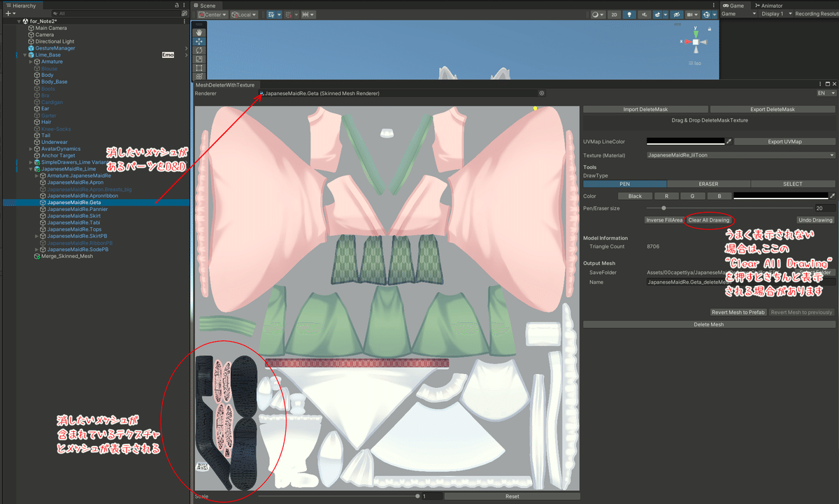Click the Pen/Eraser size slider
Viewport: 839px width, 504px height.
pos(729,208)
